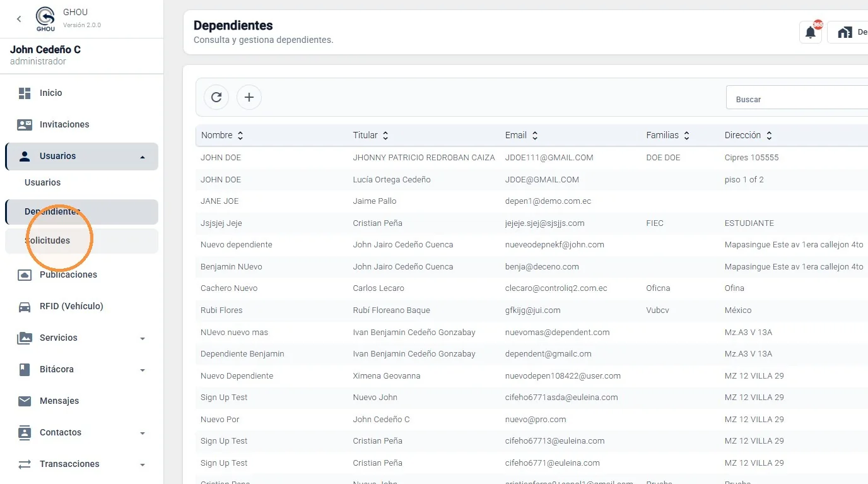Expand the Servicios submenu arrow
The width and height of the screenshot is (868, 484).
pos(143,339)
